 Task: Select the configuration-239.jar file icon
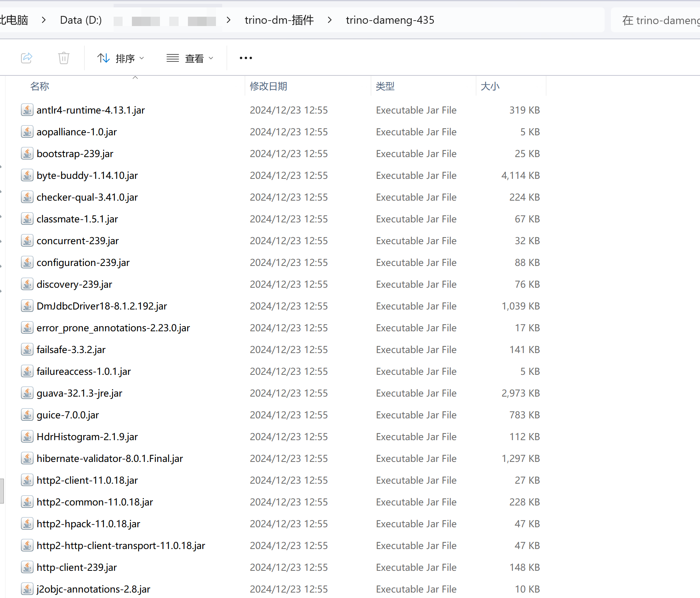pos(27,262)
